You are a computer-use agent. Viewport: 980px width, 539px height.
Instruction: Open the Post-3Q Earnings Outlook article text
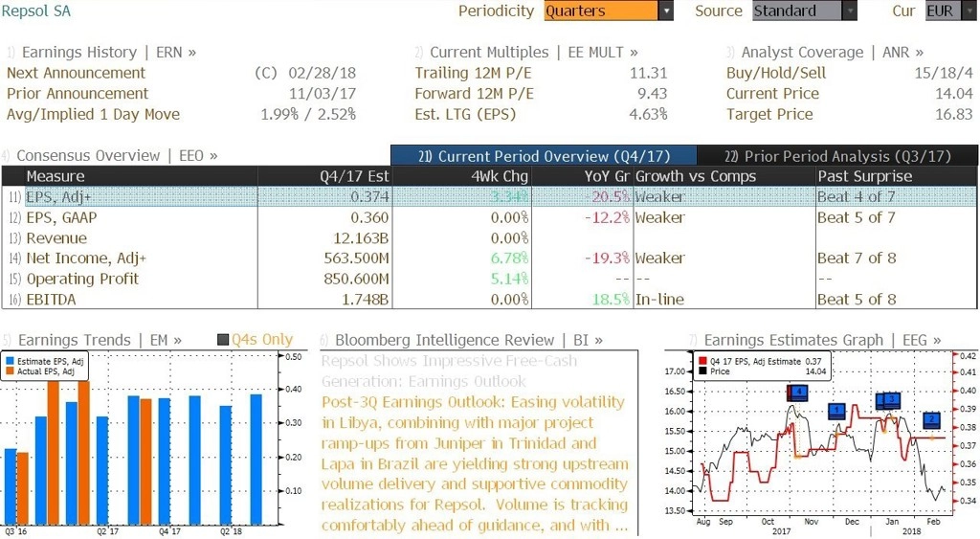tap(475, 463)
